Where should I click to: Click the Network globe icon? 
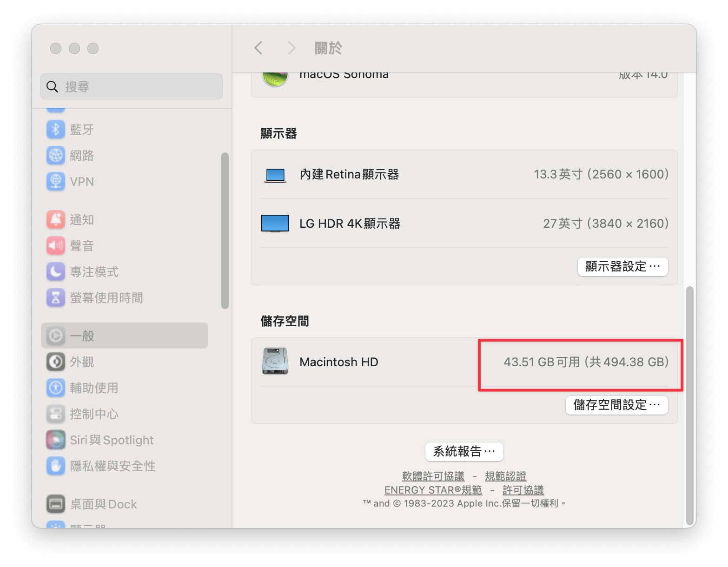(56, 155)
